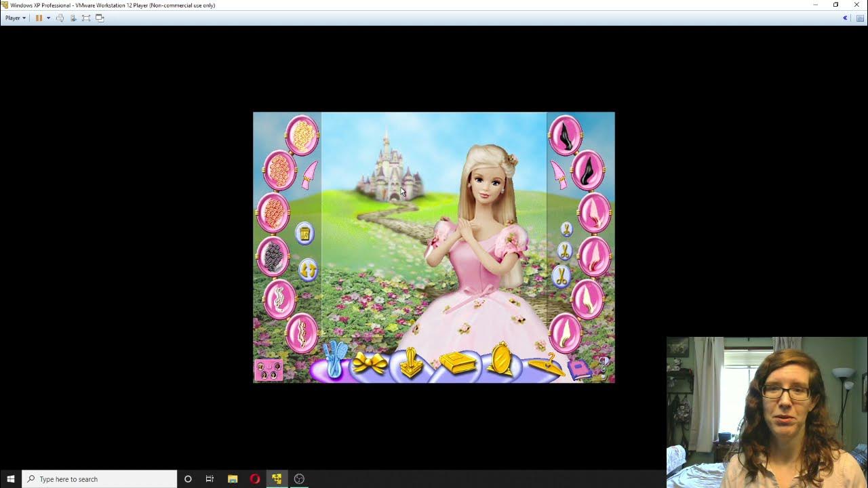Launch the Opera browser from the taskbar
The image size is (868, 488).
coord(255,479)
